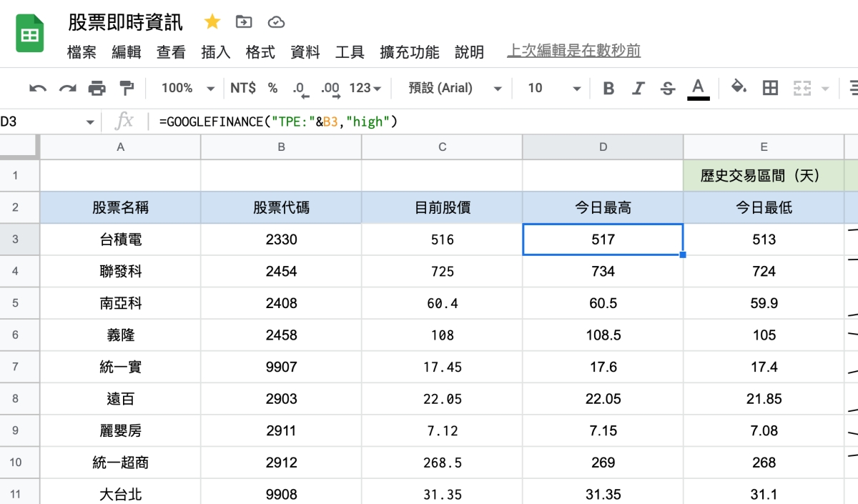The height and width of the screenshot is (504, 858).
Task: Click the 上次編輯是在數秒前 link
Action: pyautogui.click(x=573, y=51)
